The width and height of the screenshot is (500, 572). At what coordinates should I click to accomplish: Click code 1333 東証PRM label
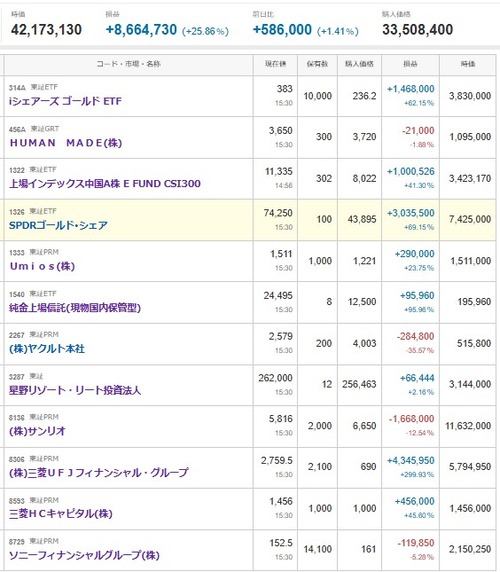[34, 252]
